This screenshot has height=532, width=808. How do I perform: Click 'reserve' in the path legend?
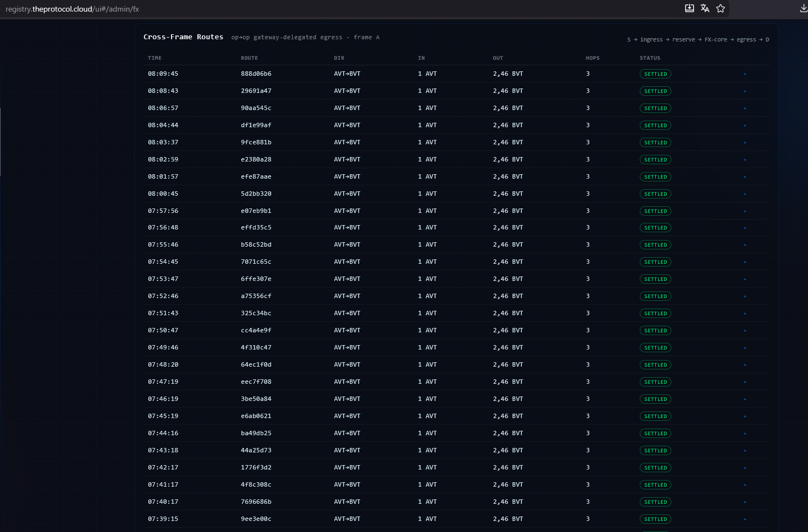683,40
